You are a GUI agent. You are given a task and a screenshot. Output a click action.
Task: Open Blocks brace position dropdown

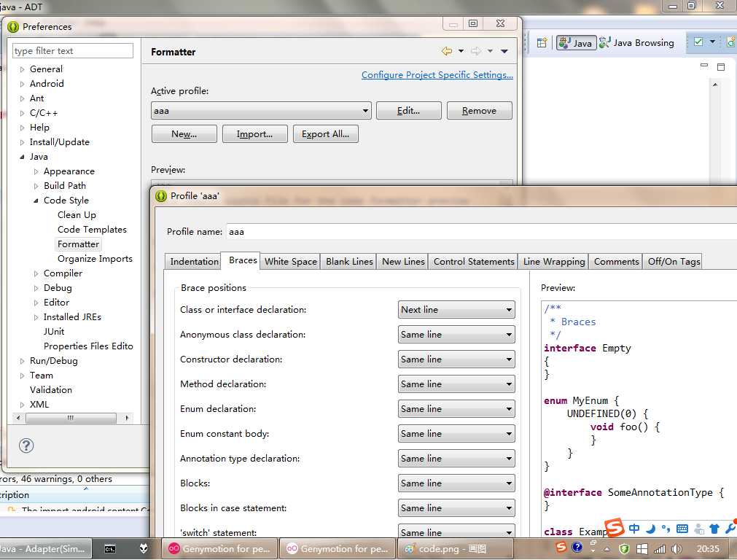click(456, 483)
